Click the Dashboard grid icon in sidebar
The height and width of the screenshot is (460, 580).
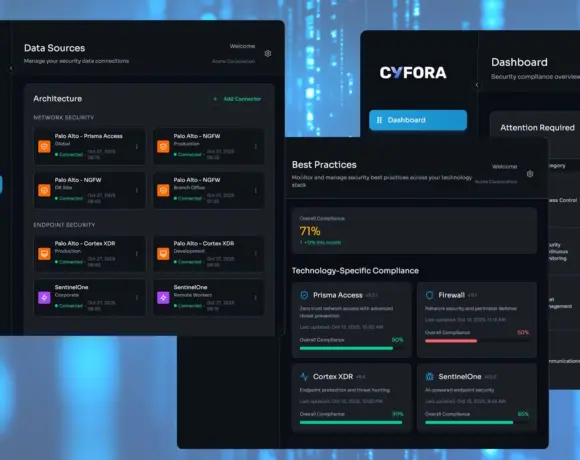coord(379,120)
